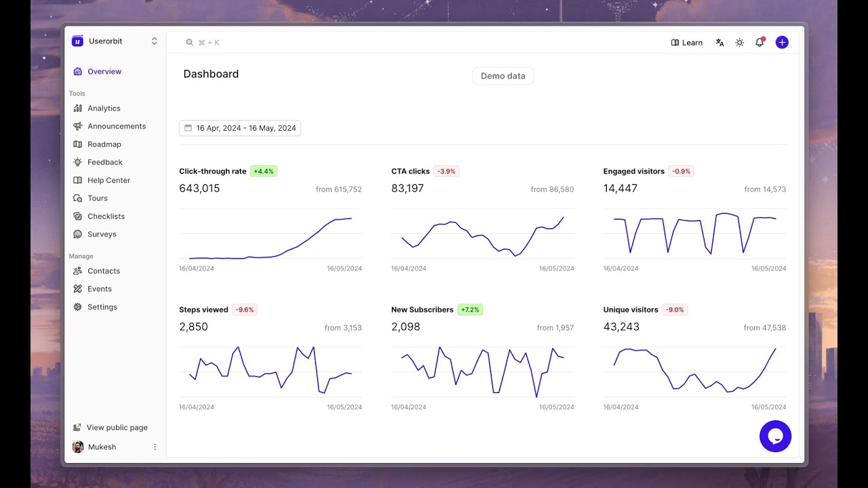868x488 pixels.
Task: Click the Userorbit logo icon
Action: 77,41
